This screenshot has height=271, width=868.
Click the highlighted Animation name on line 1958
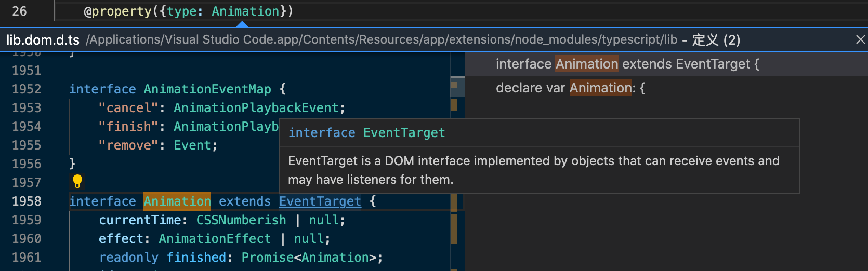[177, 201]
